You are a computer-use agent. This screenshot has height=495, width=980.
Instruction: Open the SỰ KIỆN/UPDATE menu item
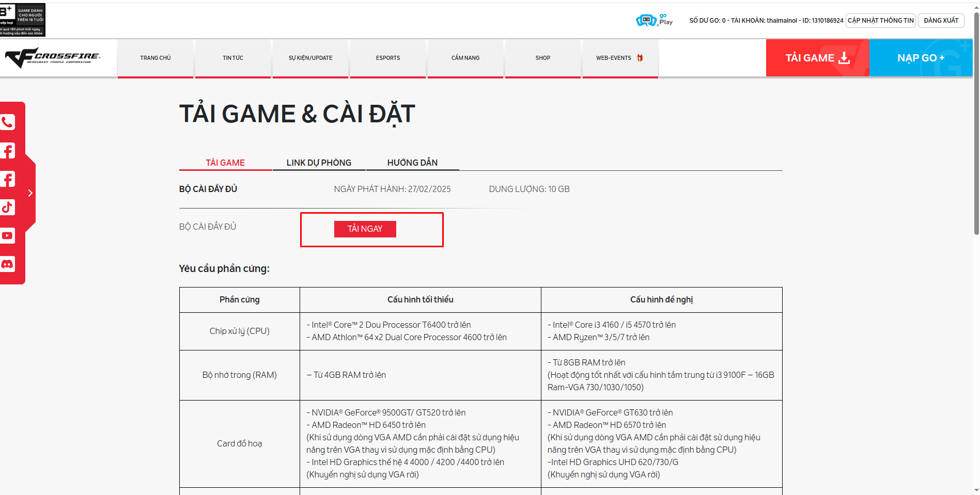[310, 58]
